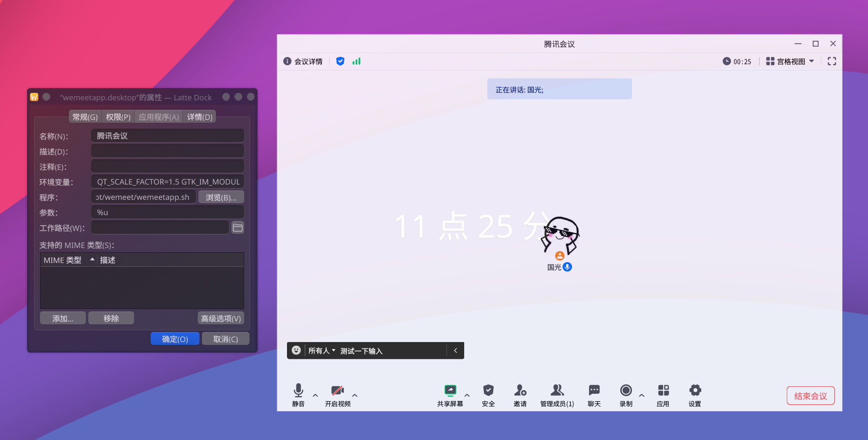The height and width of the screenshot is (440, 868).
Task: Open 高级选项(V) advanced options
Action: click(221, 318)
